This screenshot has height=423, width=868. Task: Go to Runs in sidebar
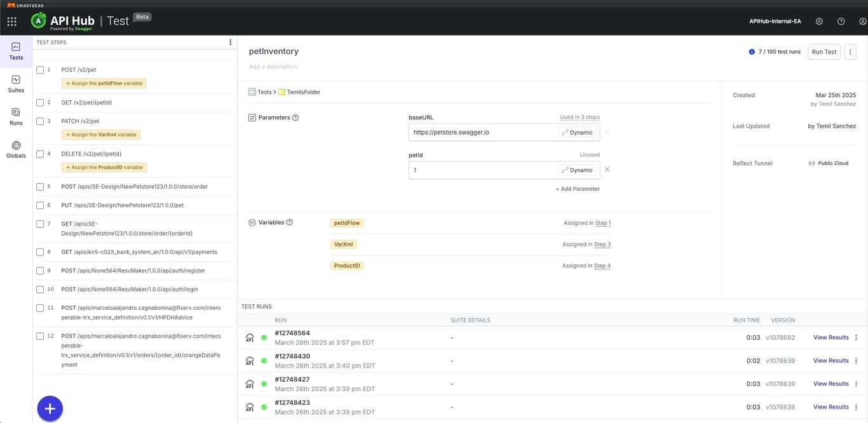(16, 117)
